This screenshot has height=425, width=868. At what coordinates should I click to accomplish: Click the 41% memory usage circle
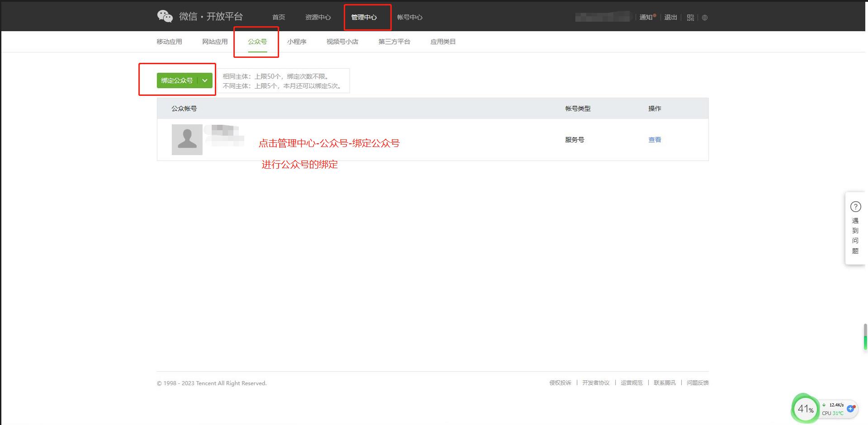[805, 409]
